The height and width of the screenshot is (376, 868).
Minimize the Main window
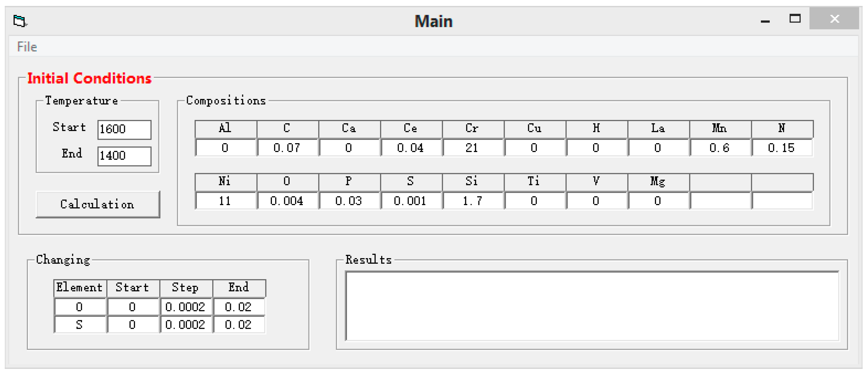point(765,20)
